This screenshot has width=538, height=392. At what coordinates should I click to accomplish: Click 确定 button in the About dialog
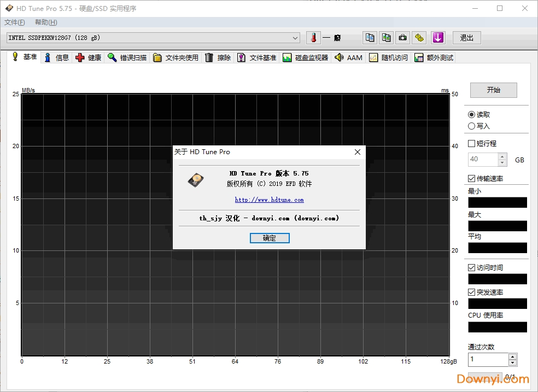[x=270, y=238]
